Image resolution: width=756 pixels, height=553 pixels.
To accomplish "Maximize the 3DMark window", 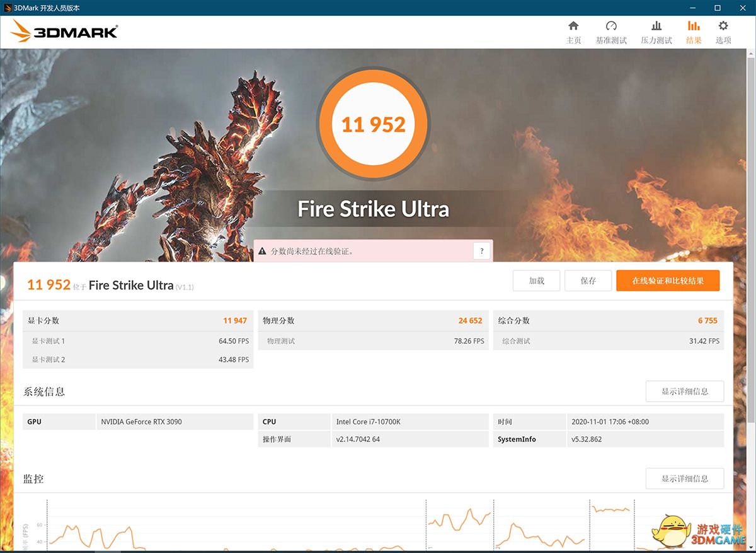I will pyautogui.click(x=718, y=8).
